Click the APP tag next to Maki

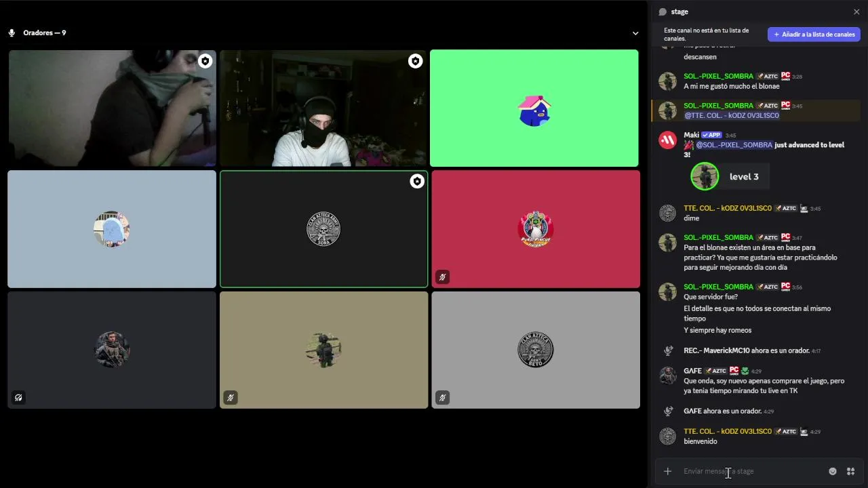712,135
